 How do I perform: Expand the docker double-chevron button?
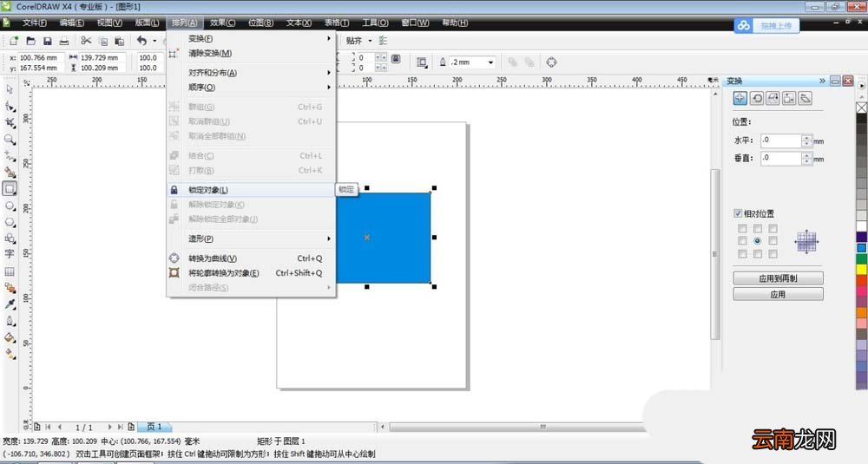(x=822, y=81)
